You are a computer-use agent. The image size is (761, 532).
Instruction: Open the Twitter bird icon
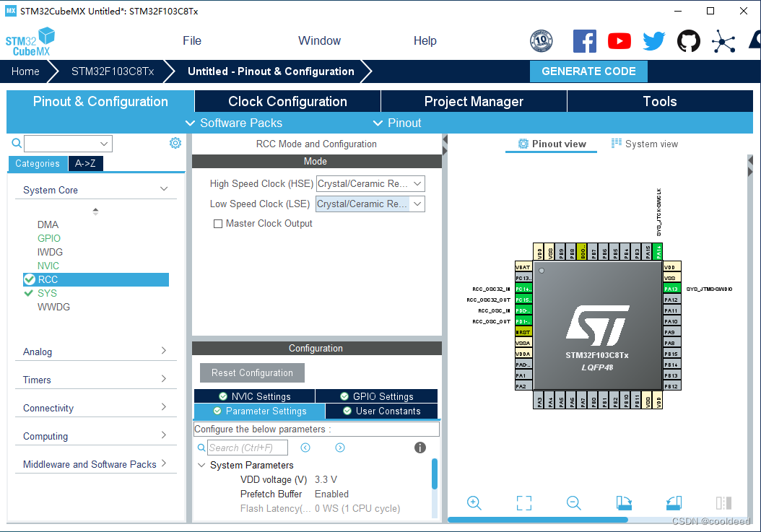click(653, 40)
